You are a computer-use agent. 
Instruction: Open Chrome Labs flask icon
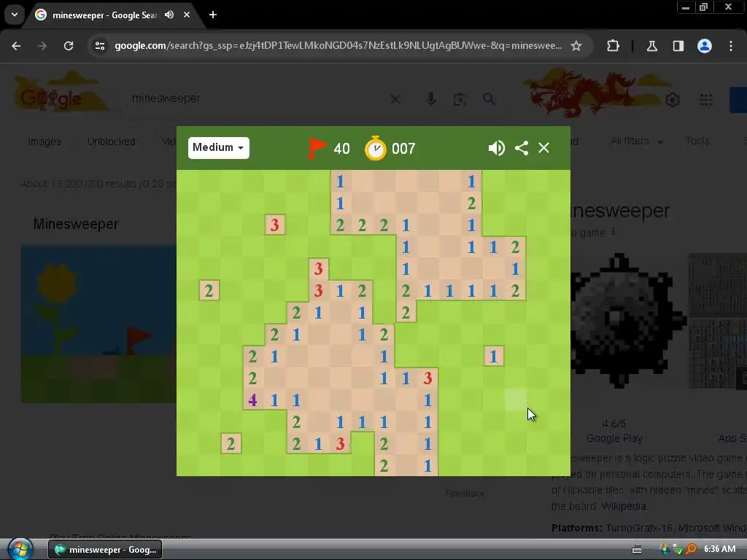pos(651,46)
